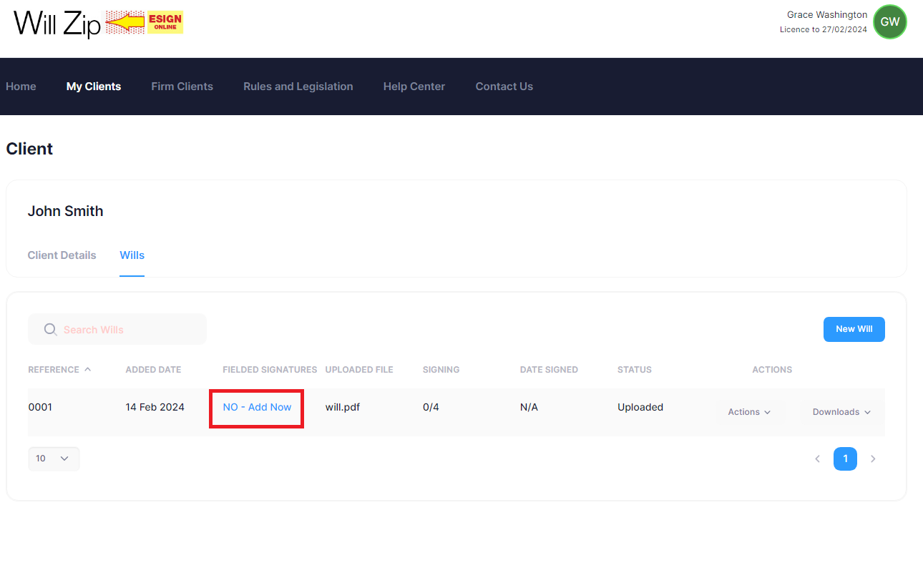Select page 1 in pagination
This screenshot has width=923, height=588.
click(845, 459)
